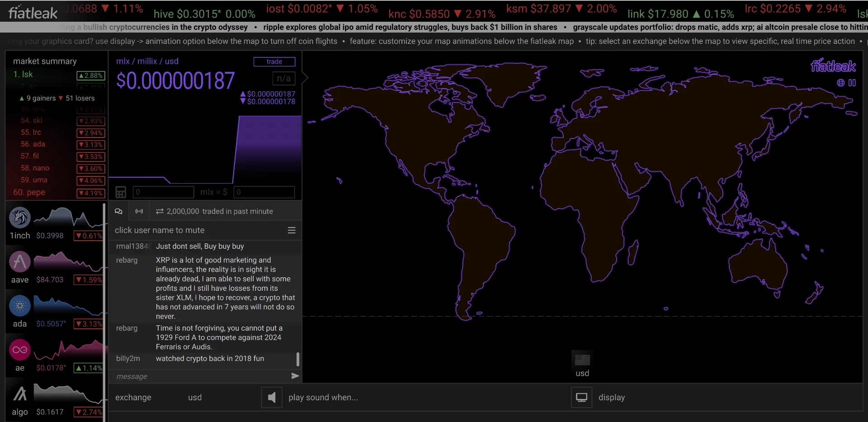Open the play sound when... options
Viewport: 868px width, 422px height.
[x=323, y=398]
